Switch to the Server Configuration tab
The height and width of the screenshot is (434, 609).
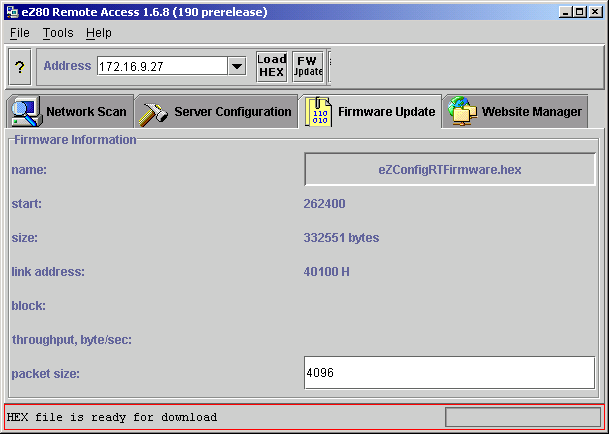[x=216, y=112]
